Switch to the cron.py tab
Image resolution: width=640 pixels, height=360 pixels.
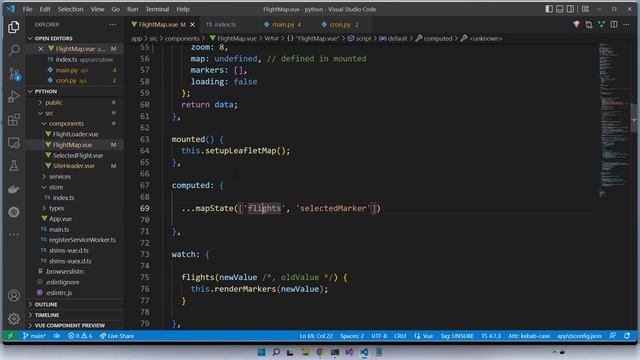click(x=340, y=25)
